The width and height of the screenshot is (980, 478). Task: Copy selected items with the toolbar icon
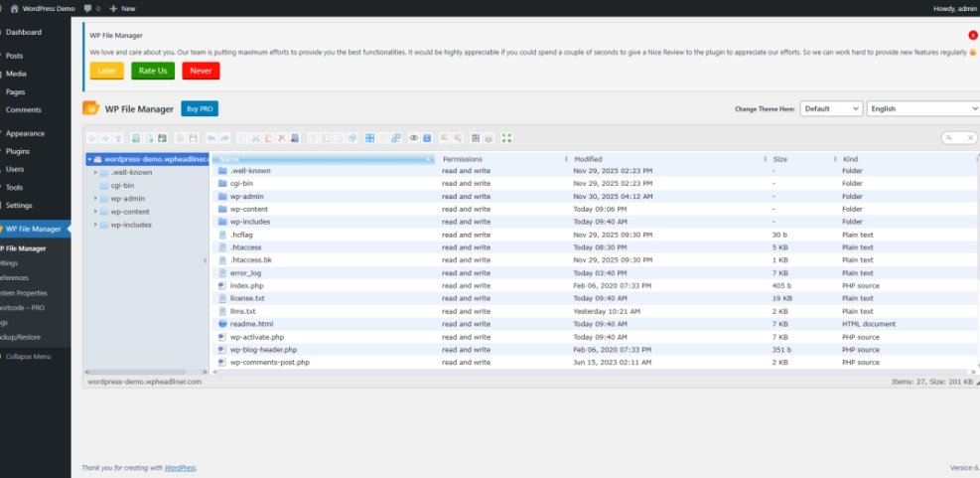(x=242, y=138)
